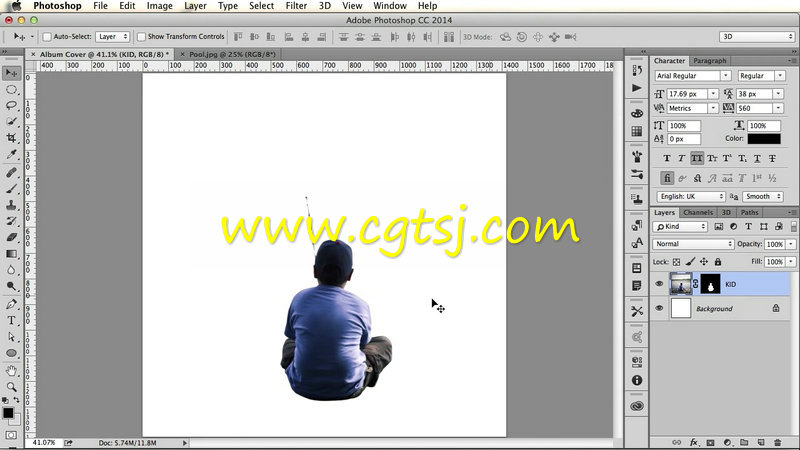Click the foreground color swatch

point(8,413)
